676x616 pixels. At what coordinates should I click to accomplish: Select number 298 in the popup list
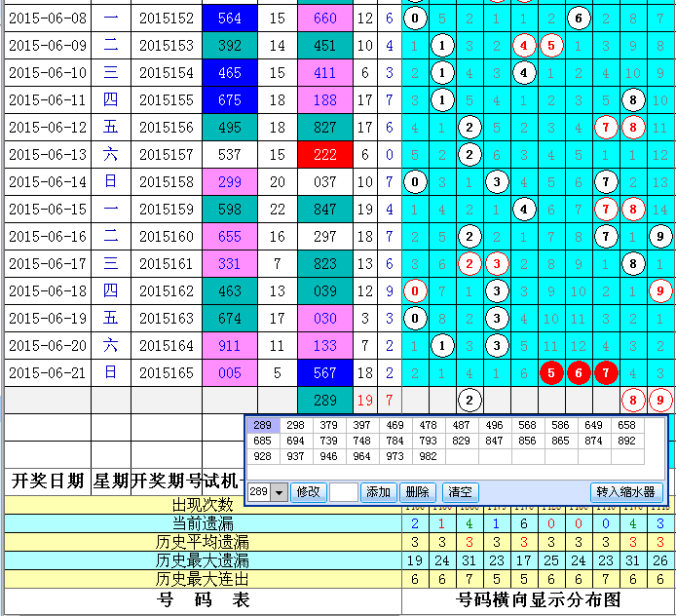[296, 425]
